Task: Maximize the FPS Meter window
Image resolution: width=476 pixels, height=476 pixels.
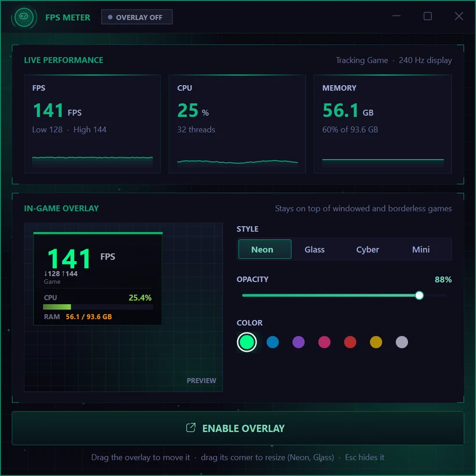Action: 427,16
